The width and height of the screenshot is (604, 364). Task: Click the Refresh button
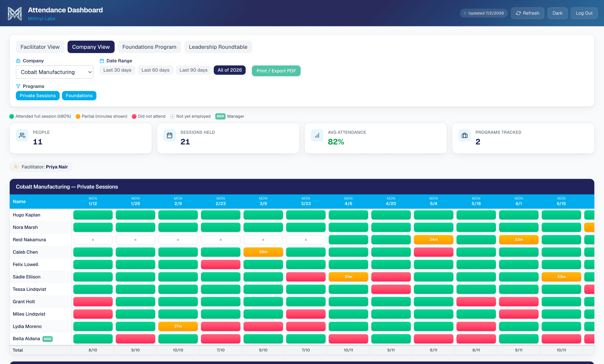coord(528,13)
